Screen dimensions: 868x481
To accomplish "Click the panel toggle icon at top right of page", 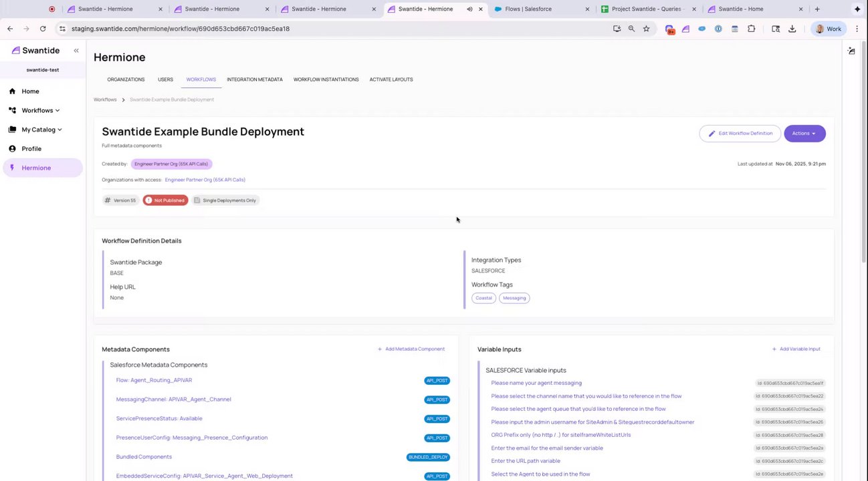I will [x=851, y=51].
